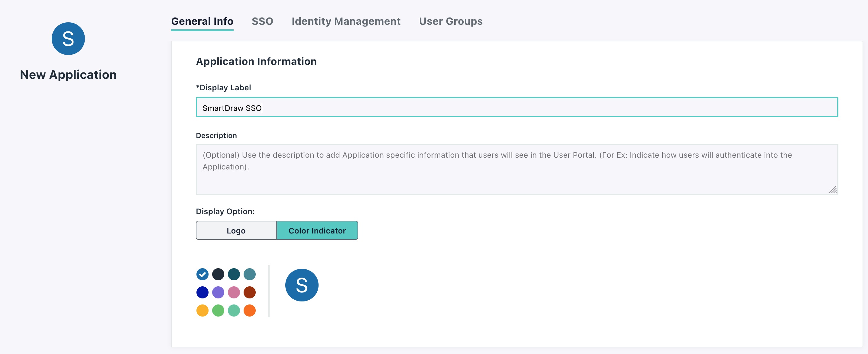Click the blue S avatar above New Application
Viewport: 868px width, 354px height.
coord(68,39)
